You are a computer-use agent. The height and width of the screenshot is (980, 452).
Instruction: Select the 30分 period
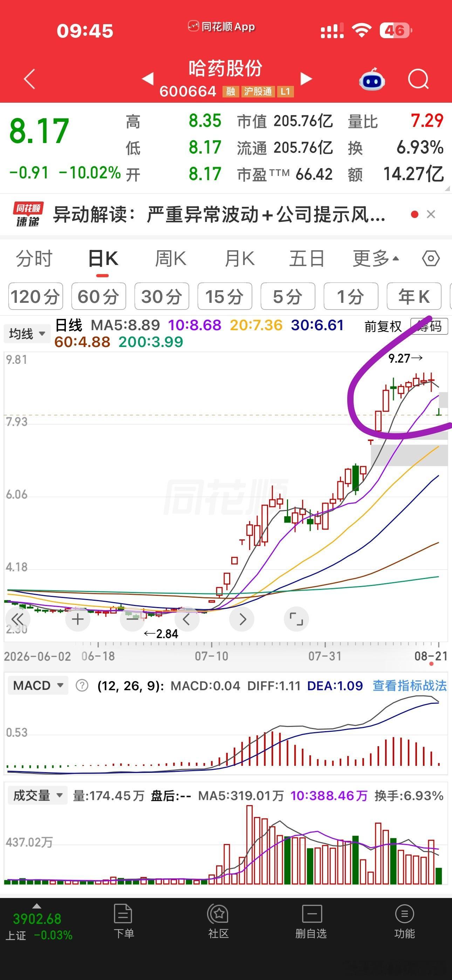tap(162, 297)
